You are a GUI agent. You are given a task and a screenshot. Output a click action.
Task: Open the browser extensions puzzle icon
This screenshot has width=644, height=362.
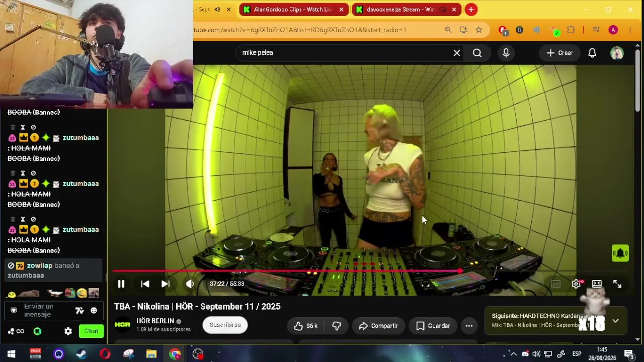pos(571,30)
